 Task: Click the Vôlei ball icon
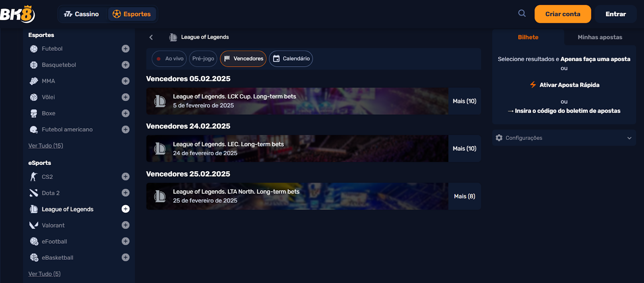pyautogui.click(x=34, y=97)
